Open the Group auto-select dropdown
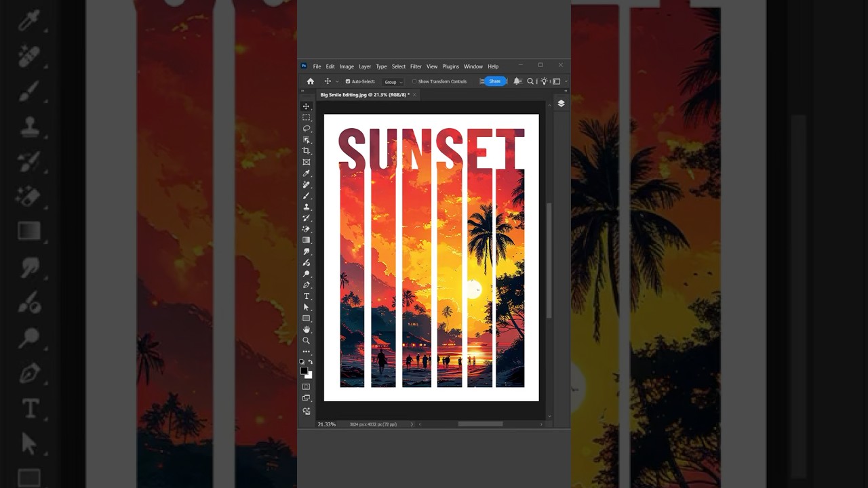The image size is (868, 488). 393,81
